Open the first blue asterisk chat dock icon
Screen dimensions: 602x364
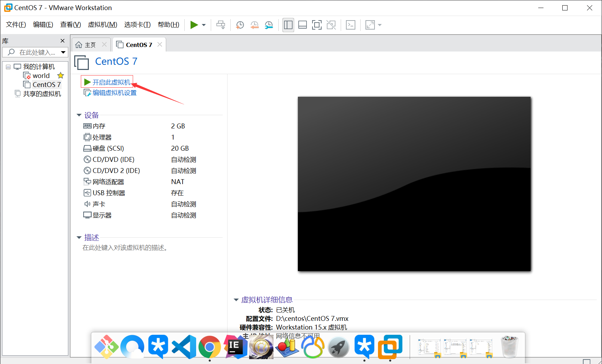[x=158, y=347]
